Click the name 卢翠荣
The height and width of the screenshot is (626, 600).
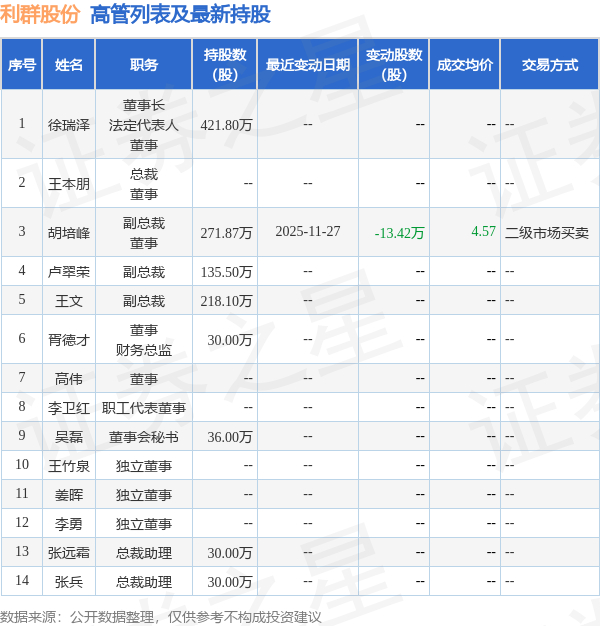pyautogui.click(x=69, y=272)
